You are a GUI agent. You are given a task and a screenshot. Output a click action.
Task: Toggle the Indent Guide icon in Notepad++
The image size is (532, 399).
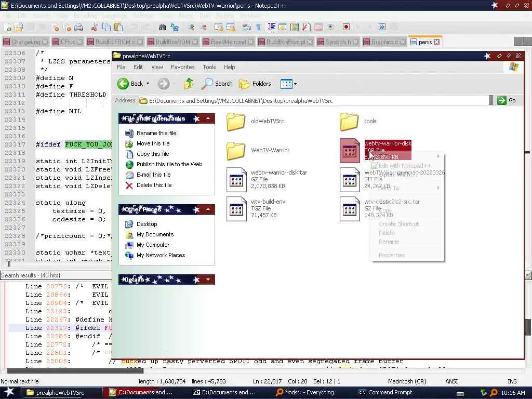pos(271,27)
